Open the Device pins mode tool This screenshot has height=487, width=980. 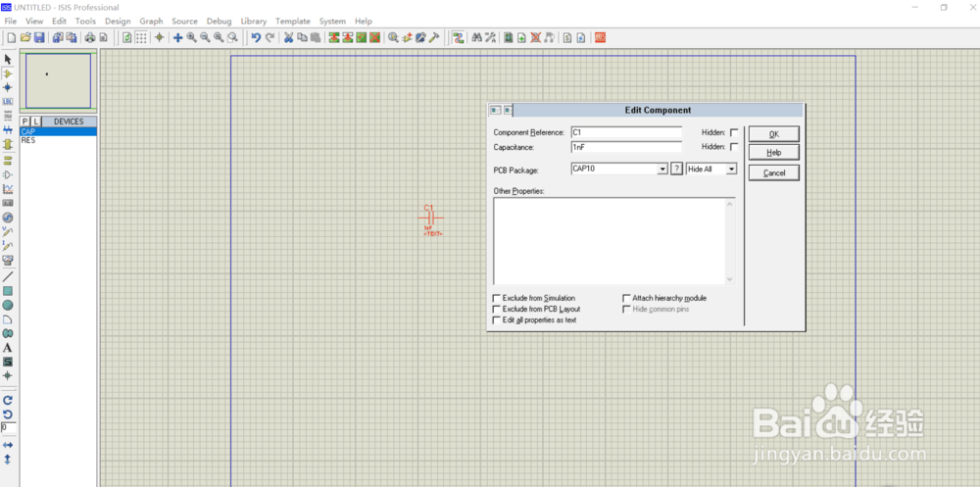[x=8, y=174]
